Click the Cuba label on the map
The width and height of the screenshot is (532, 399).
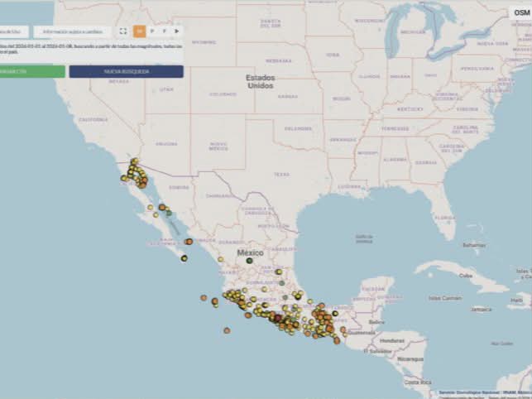pos(466,275)
